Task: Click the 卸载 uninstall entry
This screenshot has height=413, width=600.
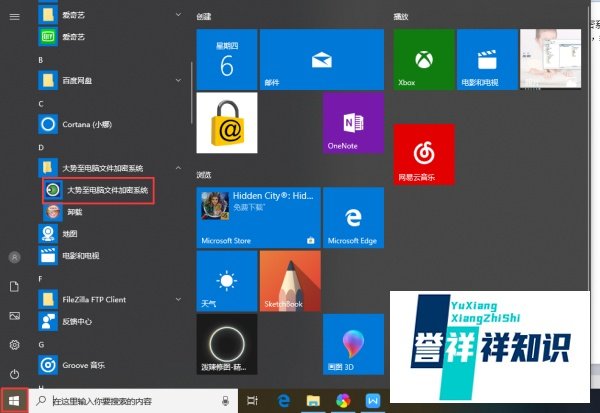Action: [x=109, y=212]
